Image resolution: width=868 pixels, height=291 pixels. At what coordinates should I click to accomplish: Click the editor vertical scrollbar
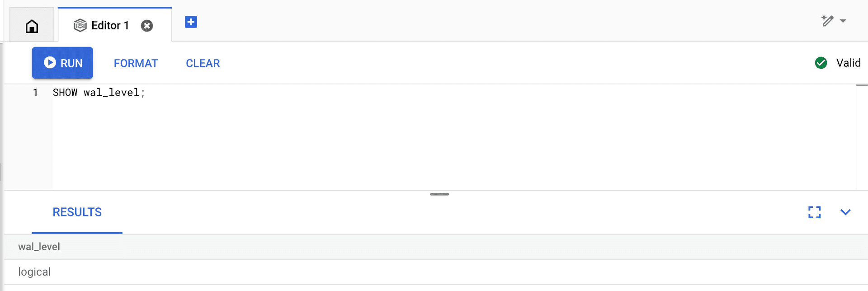coord(862,136)
